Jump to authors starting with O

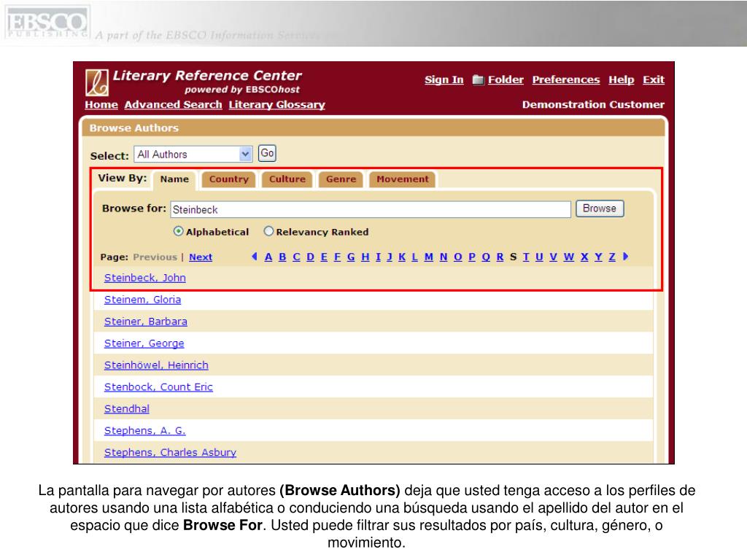(x=458, y=257)
